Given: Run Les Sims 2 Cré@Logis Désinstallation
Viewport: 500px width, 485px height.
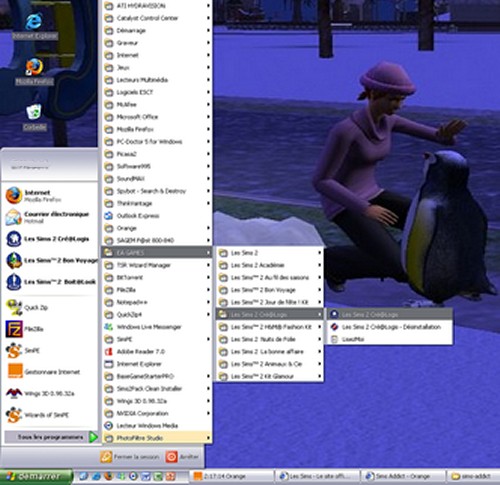Looking at the screenshot, I should click(390, 327).
